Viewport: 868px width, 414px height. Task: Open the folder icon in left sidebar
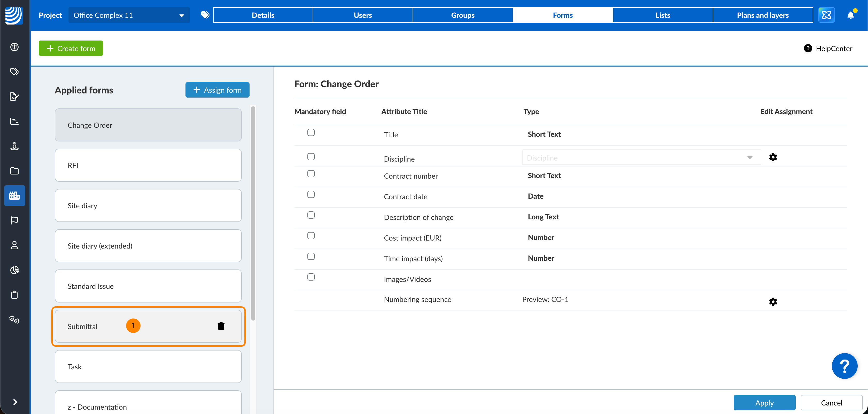(14, 171)
